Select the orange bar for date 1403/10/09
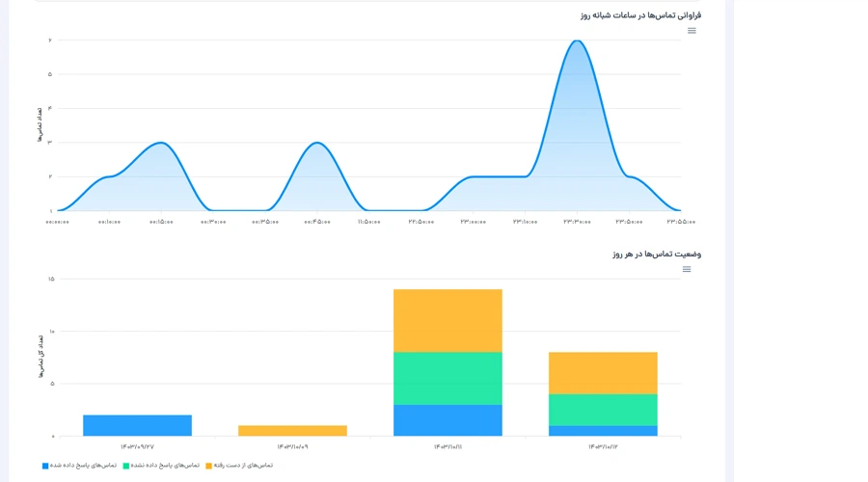Viewport: 868px width, 482px height. click(292, 431)
